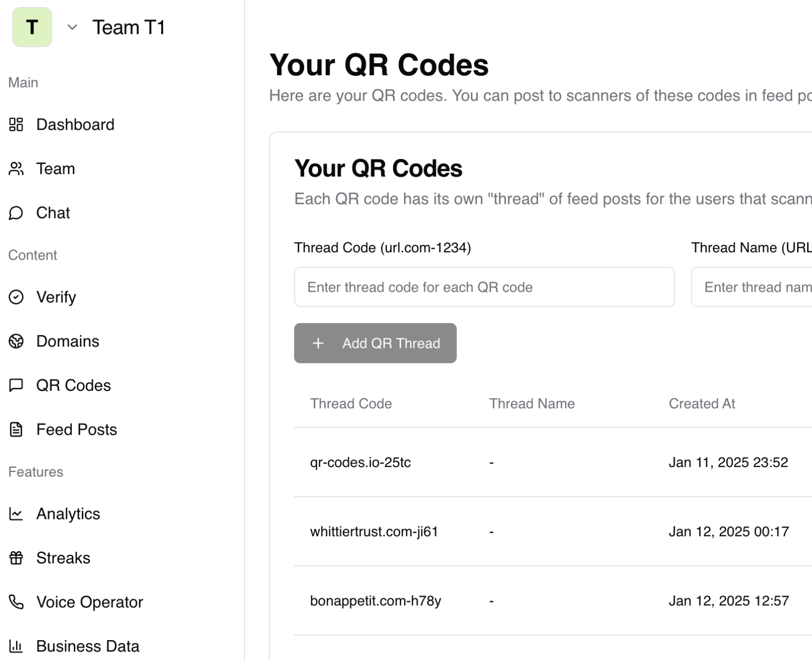
Task: Select the qr-codes.io-25tc thread row
Action: coord(361,463)
